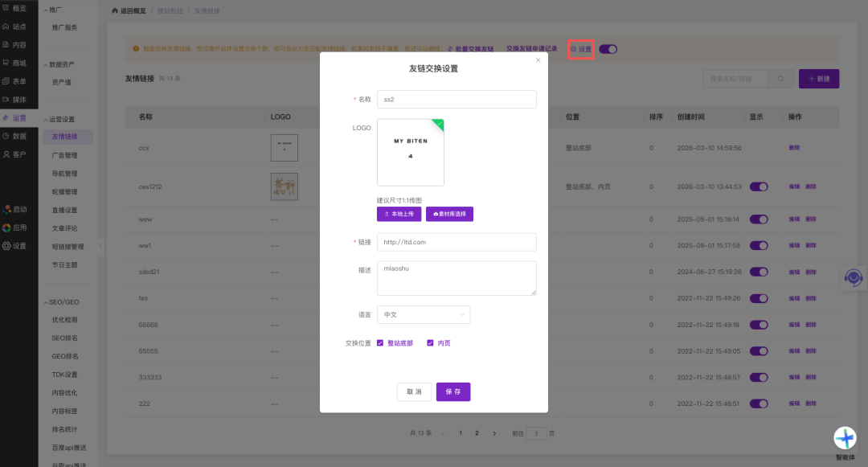The width and height of the screenshot is (868, 467).
Task: Collapse the 数据资产 group
Action: pos(59,65)
